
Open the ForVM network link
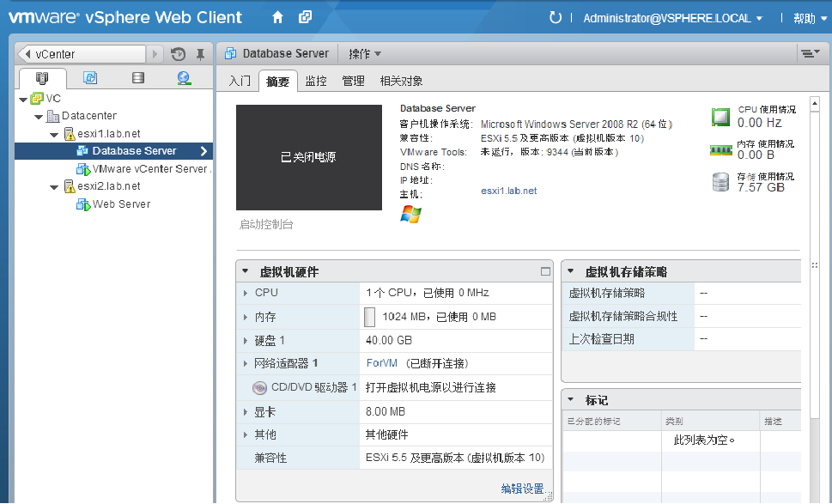[x=381, y=363]
